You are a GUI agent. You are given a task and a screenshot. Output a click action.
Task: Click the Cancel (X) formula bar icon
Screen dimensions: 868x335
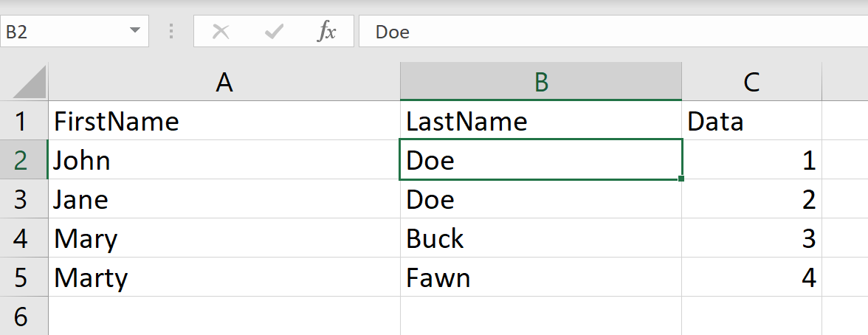click(x=220, y=32)
